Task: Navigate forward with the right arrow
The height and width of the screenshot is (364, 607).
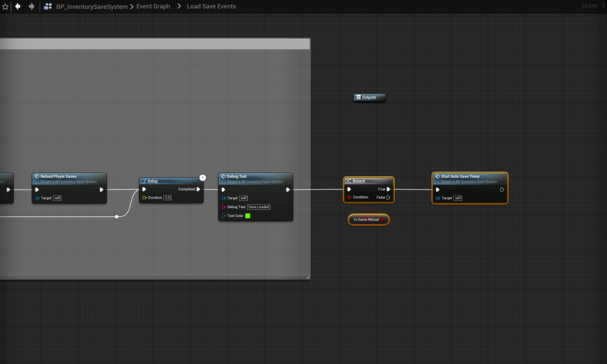Action: (x=31, y=7)
